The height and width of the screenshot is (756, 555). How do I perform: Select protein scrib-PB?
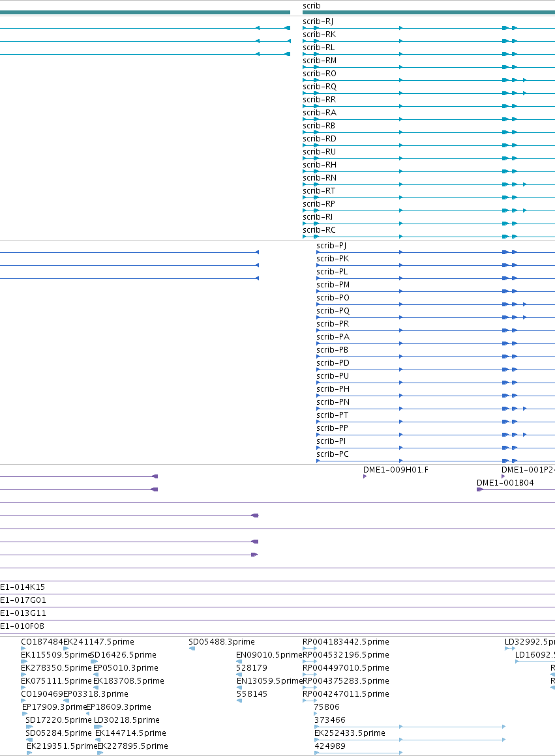(332, 349)
